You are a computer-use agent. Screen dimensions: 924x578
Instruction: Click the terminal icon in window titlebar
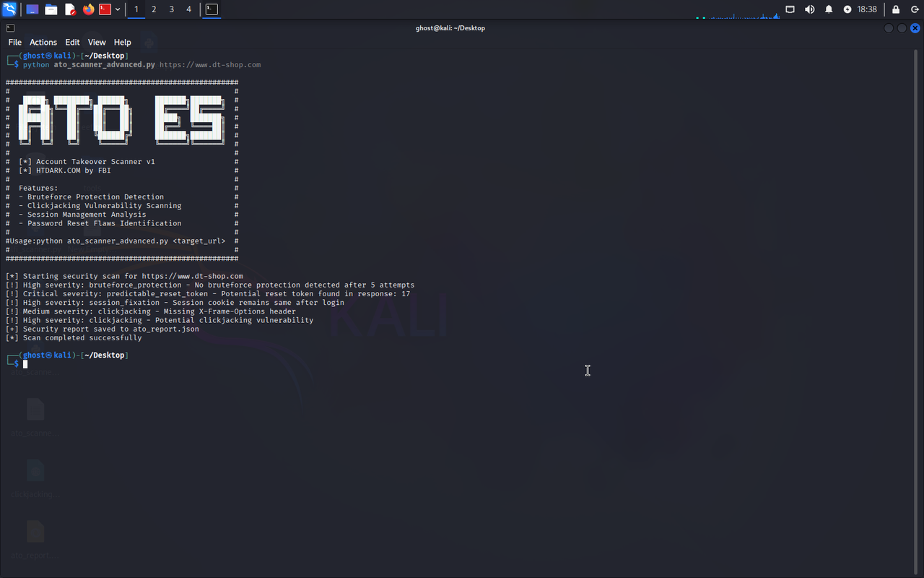10,28
